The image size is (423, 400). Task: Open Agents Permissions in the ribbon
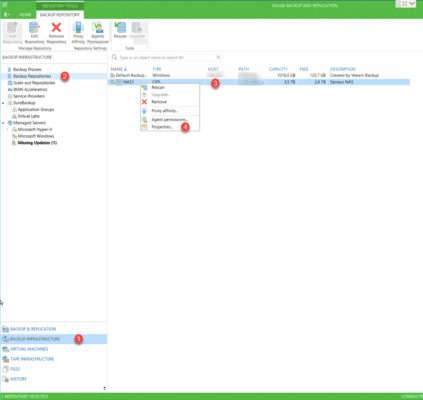click(x=98, y=33)
